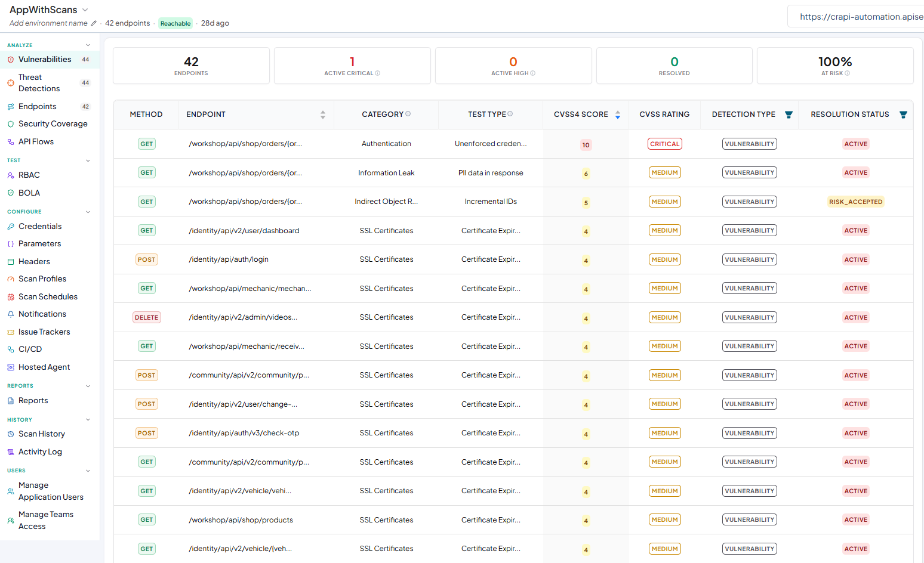
Task: Select the BOLA test menu item
Action: (x=29, y=193)
